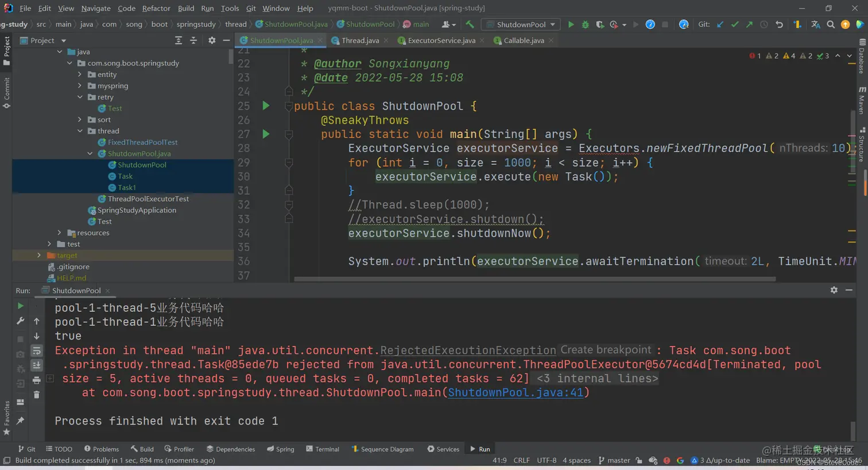The image size is (868, 470).
Task: Open the Sequence Diagram tool window
Action: (x=382, y=449)
